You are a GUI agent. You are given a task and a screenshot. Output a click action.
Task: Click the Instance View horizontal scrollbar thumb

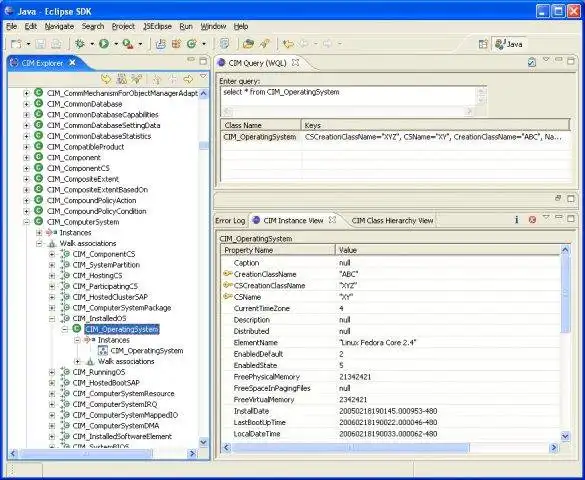(x=350, y=447)
